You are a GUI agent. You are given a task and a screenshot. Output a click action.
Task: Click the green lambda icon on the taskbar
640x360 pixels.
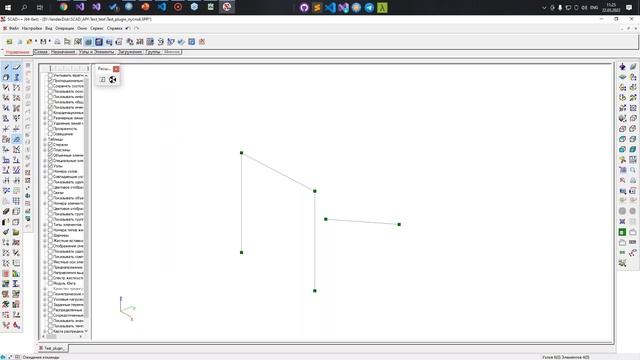tap(382, 7)
